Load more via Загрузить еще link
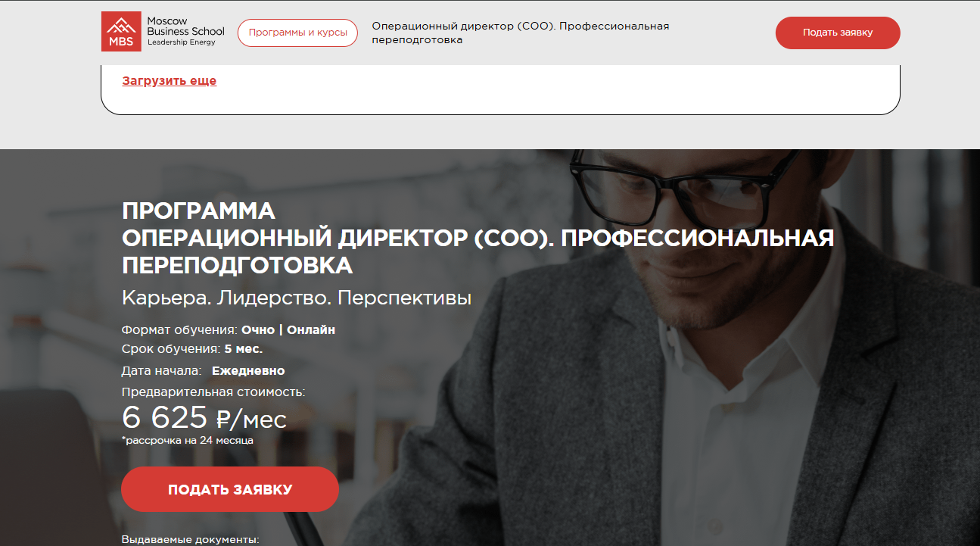The image size is (980, 546). pyautogui.click(x=170, y=81)
